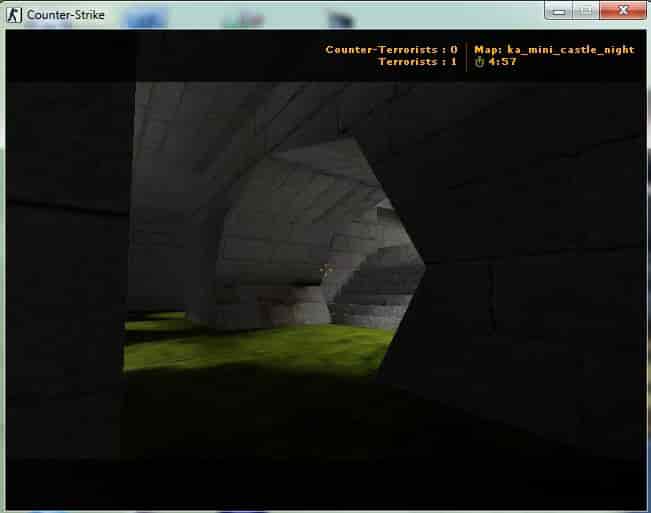Screen dimensions: 651x513
Task: Click the Map: ka_mini_castle_night label
Action: (x=554, y=50)
